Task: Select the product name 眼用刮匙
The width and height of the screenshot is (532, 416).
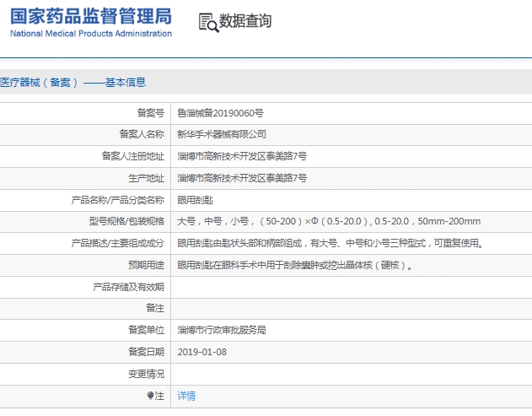Action: tap(195, 200)
